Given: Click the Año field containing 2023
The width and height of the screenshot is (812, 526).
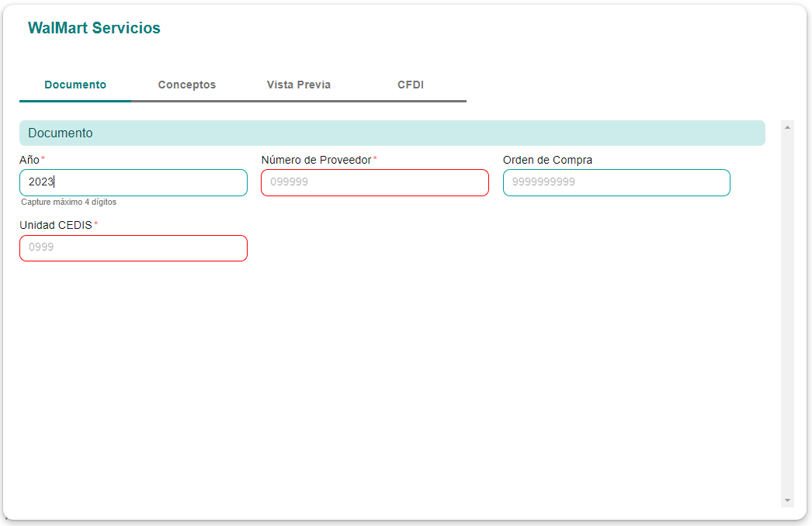Looking at the screenshot, I should (134, 182).
